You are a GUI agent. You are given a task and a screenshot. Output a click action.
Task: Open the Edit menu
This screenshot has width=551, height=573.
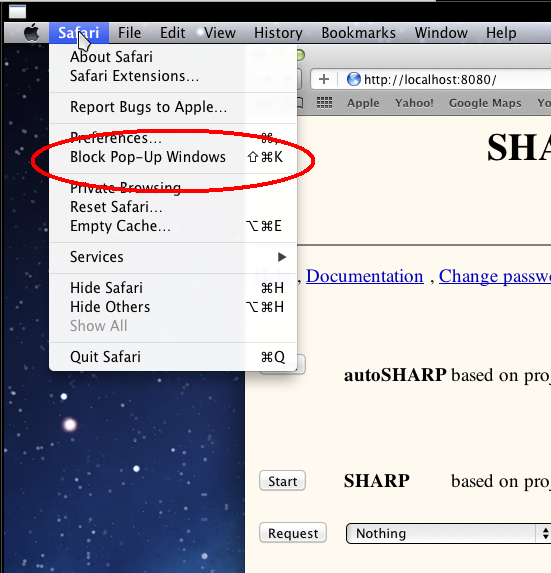pos(172,33)
